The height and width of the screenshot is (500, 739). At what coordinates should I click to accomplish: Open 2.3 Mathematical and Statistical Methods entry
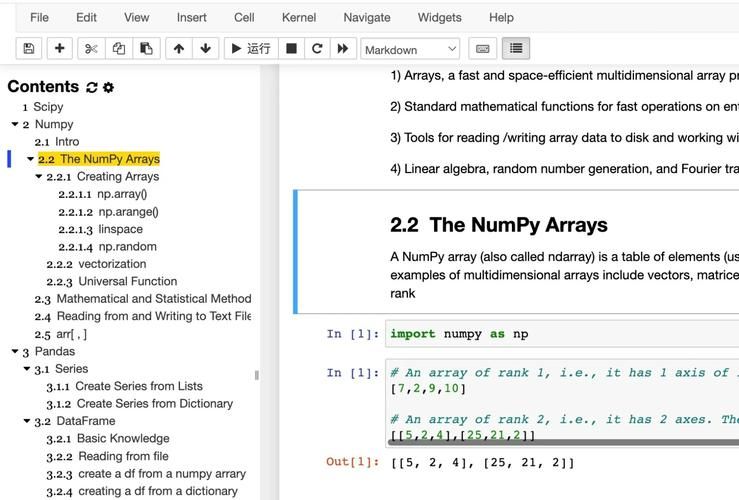tap(143, 299)
